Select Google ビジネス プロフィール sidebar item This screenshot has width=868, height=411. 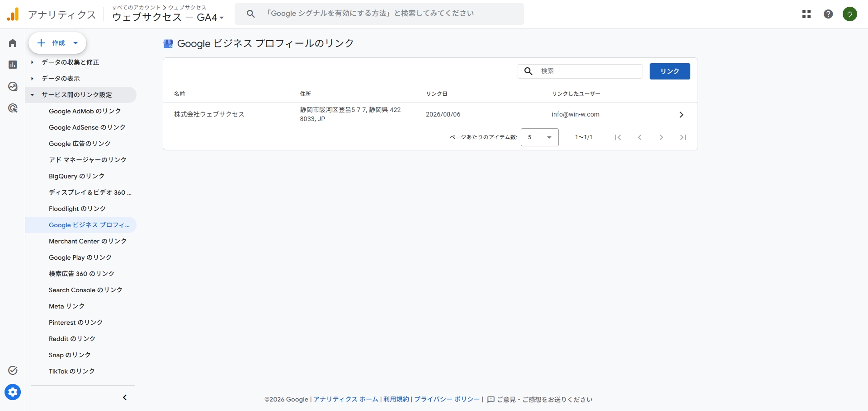81,225
